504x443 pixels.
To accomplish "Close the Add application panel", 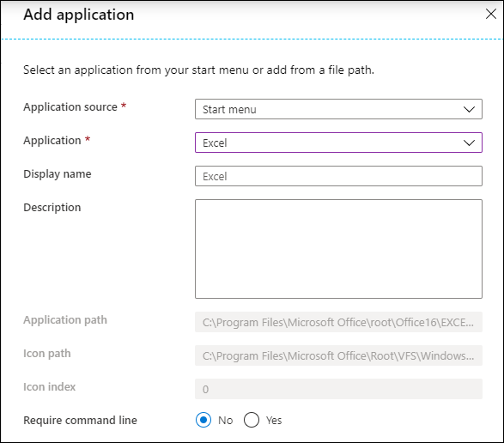I will pyautogui.click(x=491, y=14).
